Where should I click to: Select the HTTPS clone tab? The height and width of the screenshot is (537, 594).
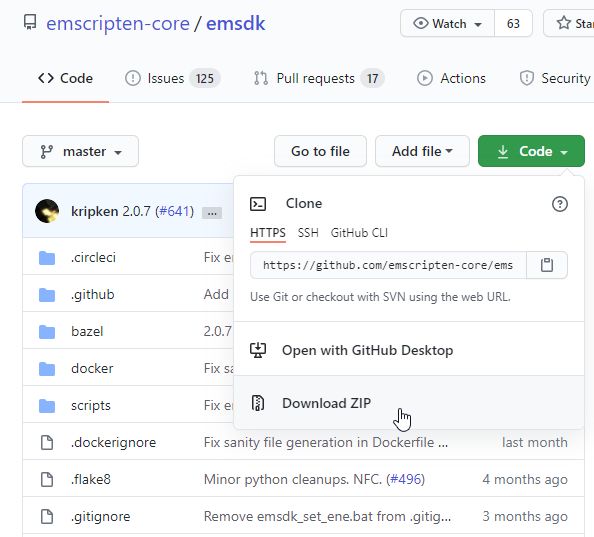(268, 233)
